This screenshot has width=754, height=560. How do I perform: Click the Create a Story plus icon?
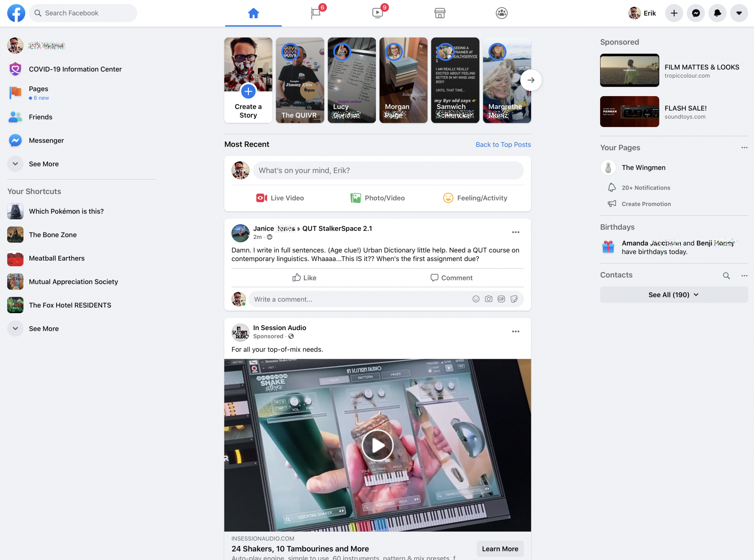248,91
